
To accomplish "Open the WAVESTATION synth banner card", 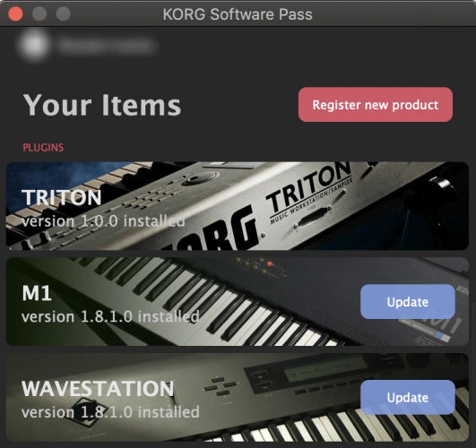I will click(x=238, y=397).
